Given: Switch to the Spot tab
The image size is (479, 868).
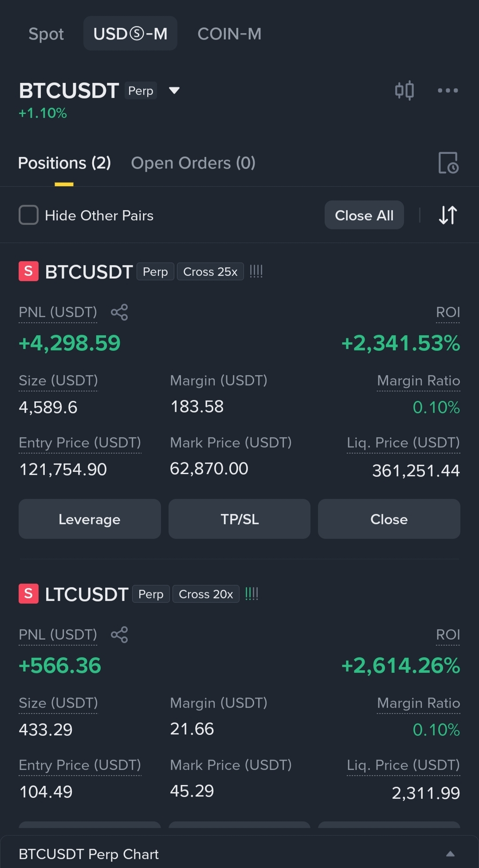Looking at the screenshot, I should click(x=46, y=34).
